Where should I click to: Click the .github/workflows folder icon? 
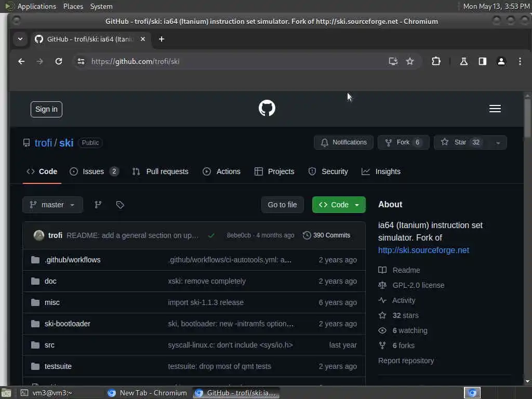click(35, 260)
